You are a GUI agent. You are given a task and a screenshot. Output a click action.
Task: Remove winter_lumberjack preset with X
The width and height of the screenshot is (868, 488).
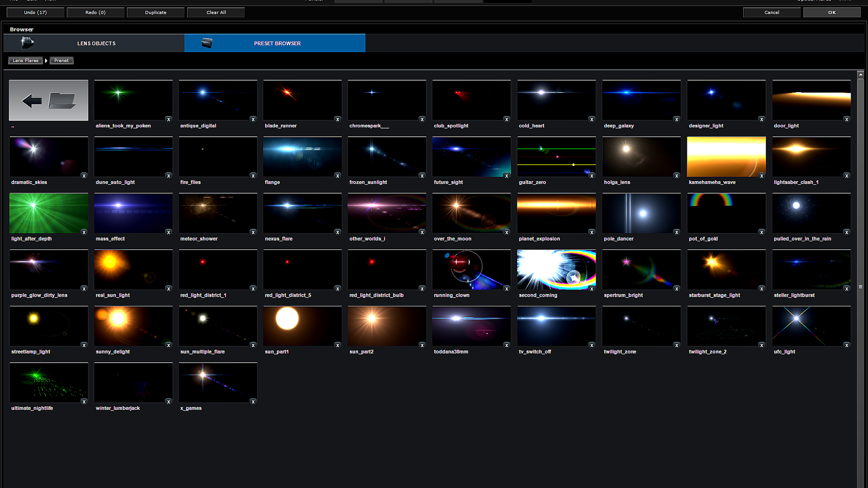(x=169, y=402)
